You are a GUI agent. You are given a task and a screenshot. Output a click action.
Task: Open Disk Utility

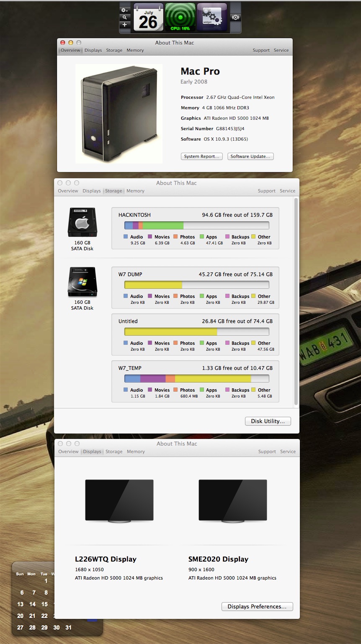click(x=268, y=421)
